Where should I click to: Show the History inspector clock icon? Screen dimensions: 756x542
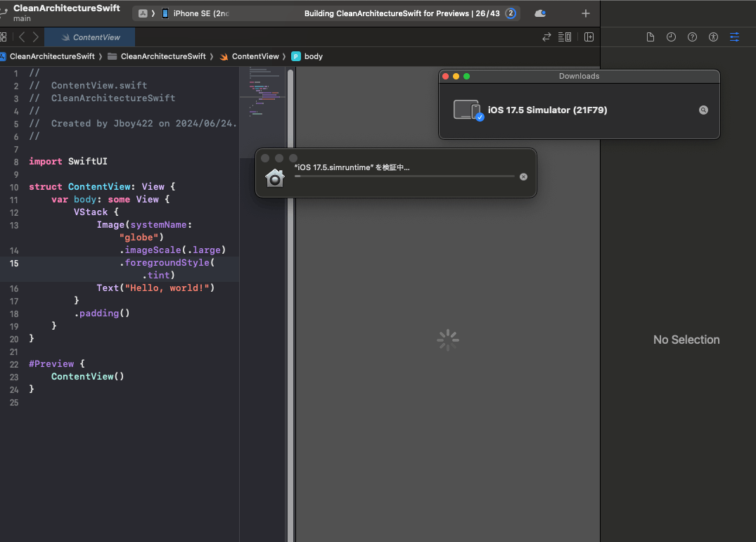[671, 37]
